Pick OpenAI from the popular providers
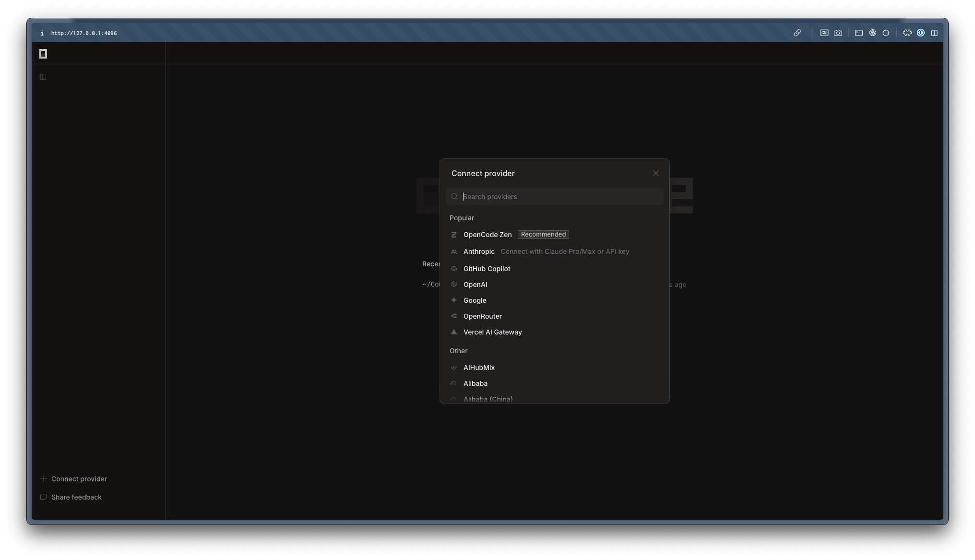Image resolution: width=975 pixels, height=560 pixels. click(x=475, y=285)
